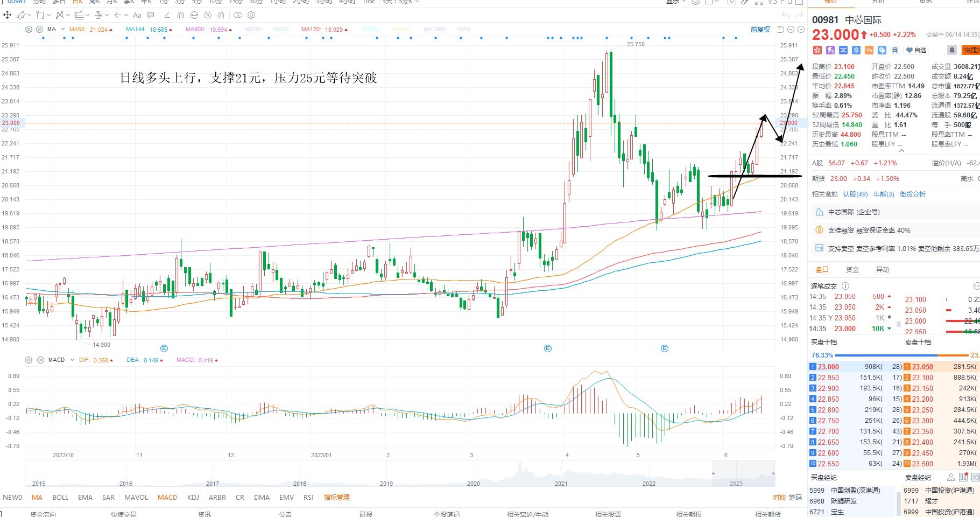Open 认股(49) warrants link

coord(856,194)
